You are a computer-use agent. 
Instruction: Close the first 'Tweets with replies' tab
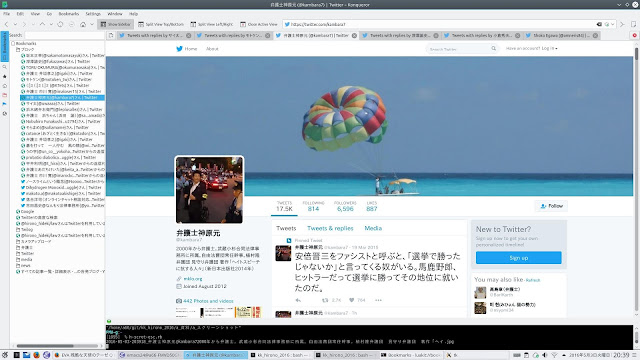click(x=189, y=36)
